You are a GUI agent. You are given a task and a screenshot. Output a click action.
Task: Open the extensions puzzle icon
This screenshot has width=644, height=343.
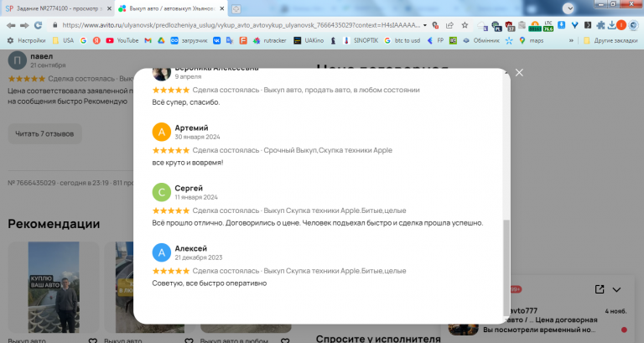tap(600, 25)
